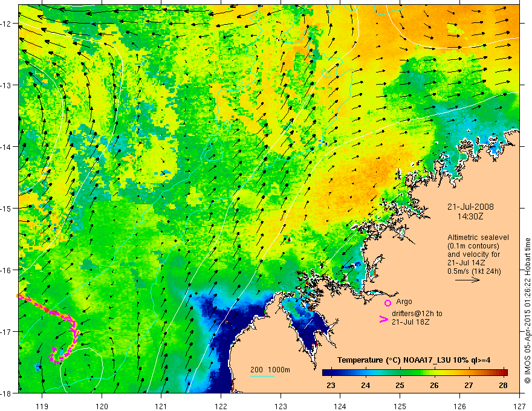Click the 200 1000m bathymetry label
The width and height of the screenshot is (532, 411).
[x=270, y=370]
